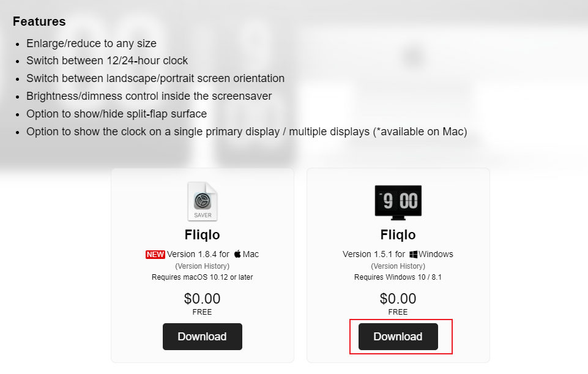This screenshot has width=588, height=374.
Task: Open Version History for the Mac version
Action: click(x=202, y=266)
